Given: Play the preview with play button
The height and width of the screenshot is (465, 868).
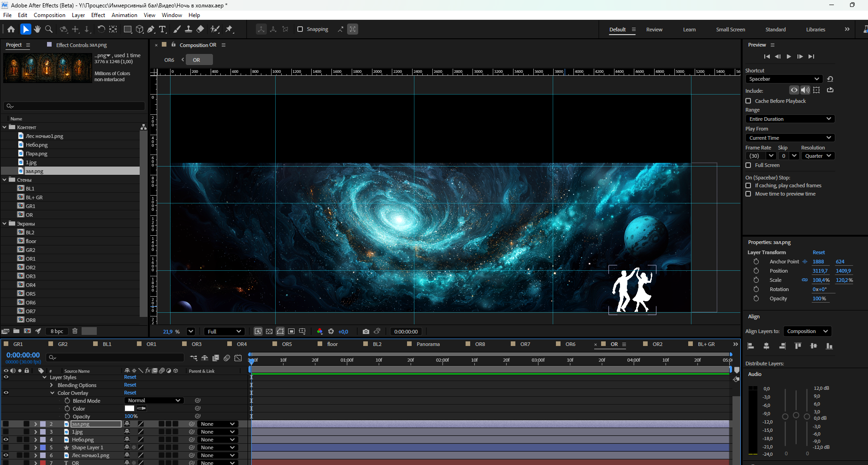Looking at the screenshot, I should [x=789, y=56].
